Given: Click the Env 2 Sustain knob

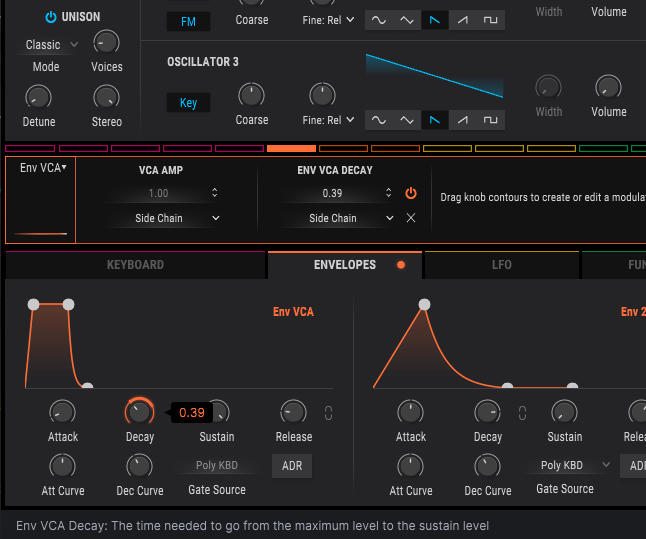Looking at the screenshot, I should (x=564, y=412).
